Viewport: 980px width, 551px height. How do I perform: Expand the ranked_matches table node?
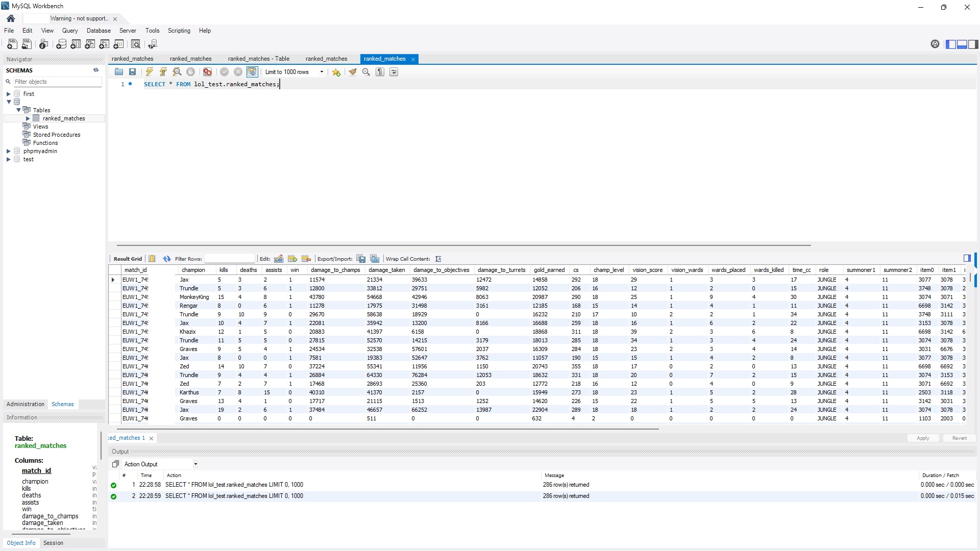pos(28,118)
